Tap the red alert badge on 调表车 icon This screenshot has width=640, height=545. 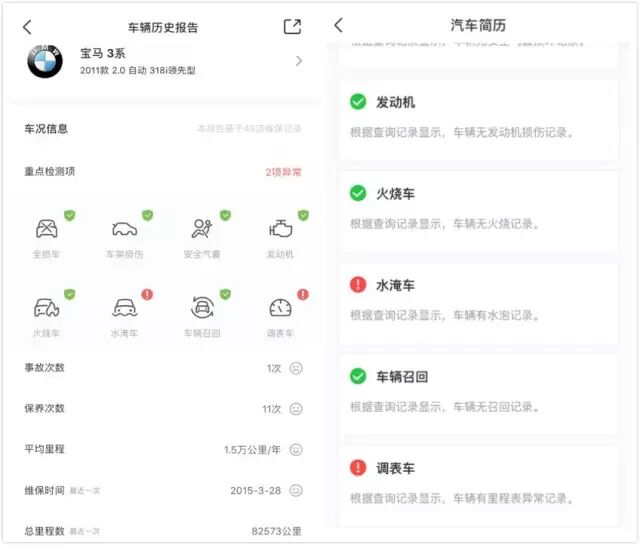click(303, 294)
